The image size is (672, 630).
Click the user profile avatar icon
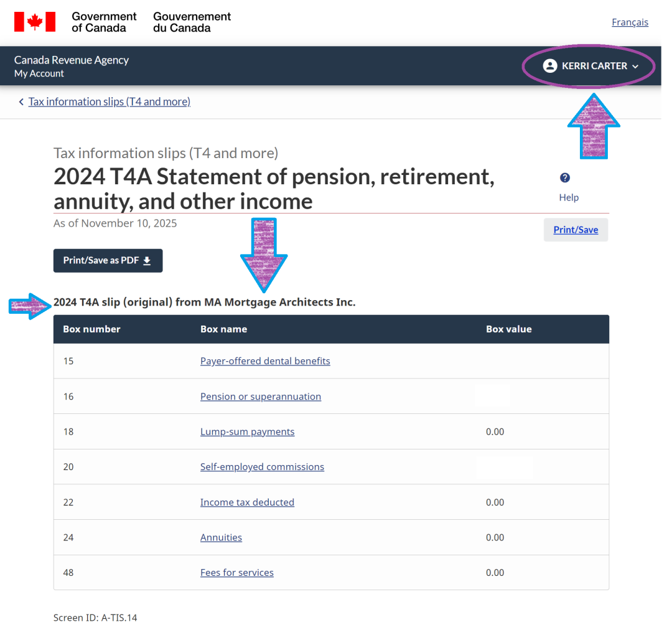point(549,66)
